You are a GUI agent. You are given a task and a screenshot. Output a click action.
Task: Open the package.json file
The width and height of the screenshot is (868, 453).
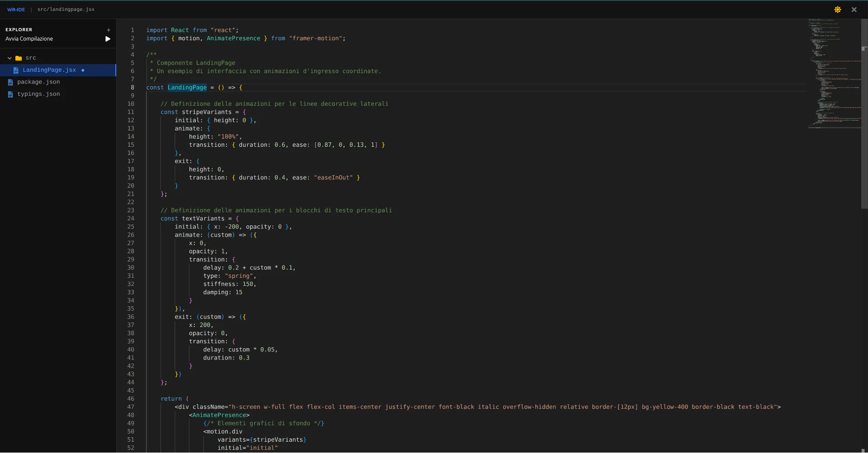(x=38, y=82)
